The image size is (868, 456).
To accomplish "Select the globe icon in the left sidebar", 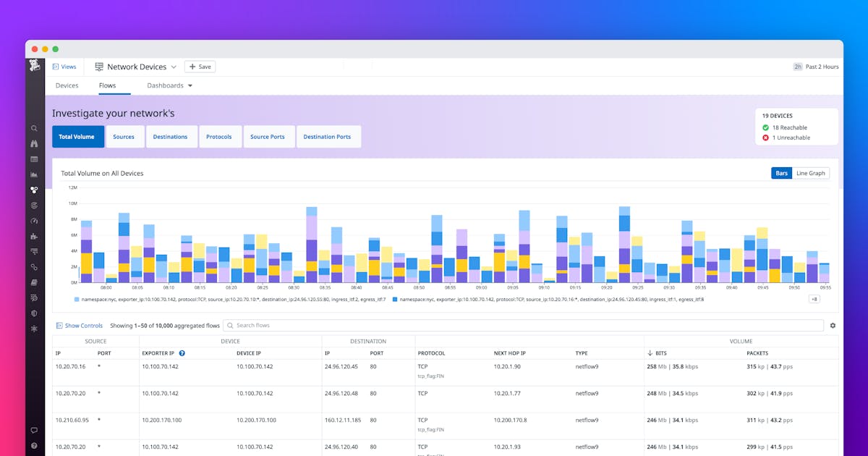I will [34, 206].
